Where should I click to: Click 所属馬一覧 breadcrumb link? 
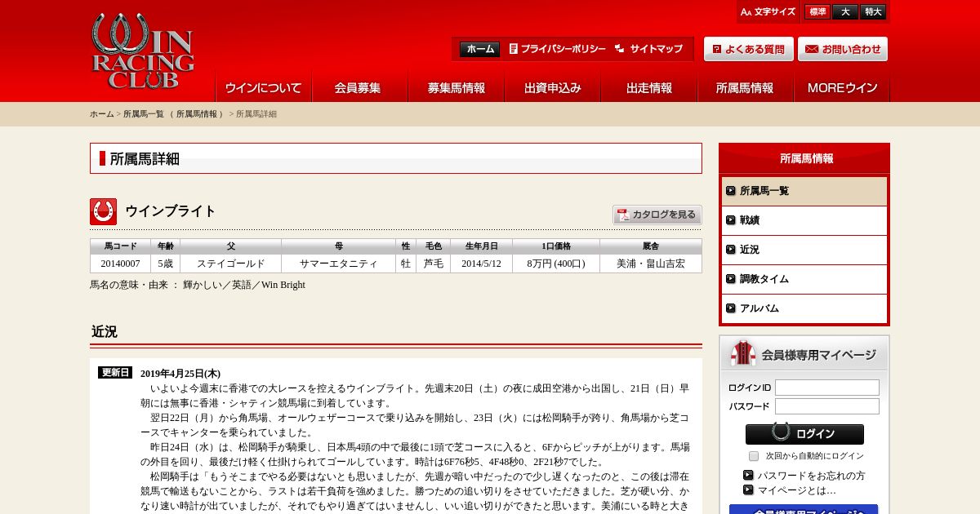(x=145, y=114)
